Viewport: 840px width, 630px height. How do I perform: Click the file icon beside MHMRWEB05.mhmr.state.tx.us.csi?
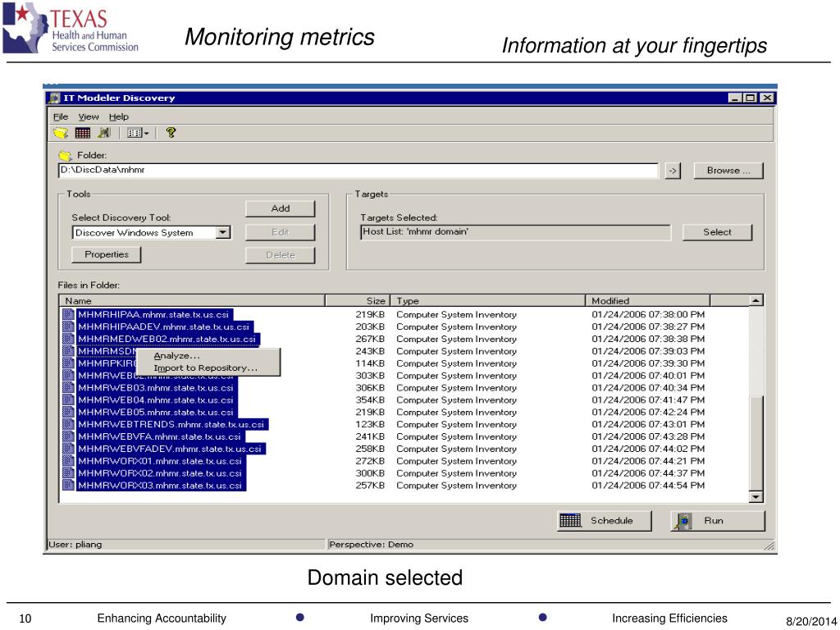pos(68,413)
